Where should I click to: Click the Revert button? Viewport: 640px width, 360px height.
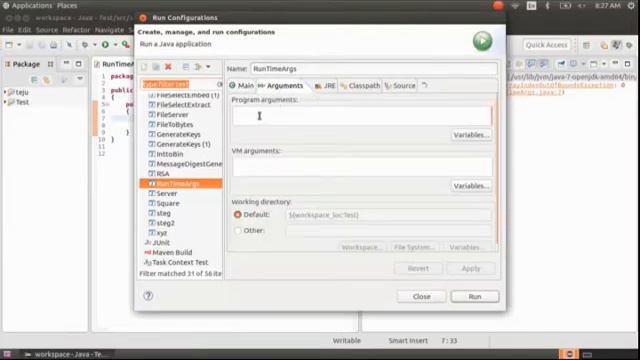click(418, 268)
